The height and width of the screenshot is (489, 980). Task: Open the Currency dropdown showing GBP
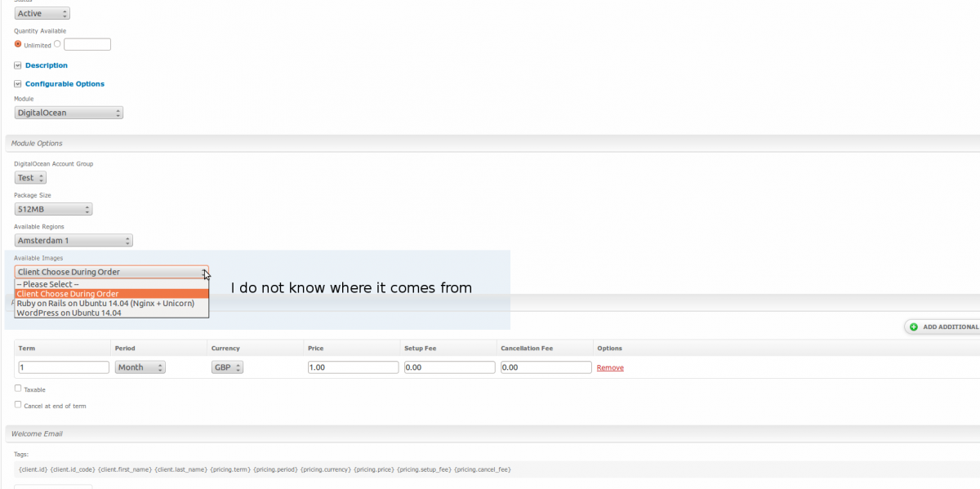tap(228, 367)
